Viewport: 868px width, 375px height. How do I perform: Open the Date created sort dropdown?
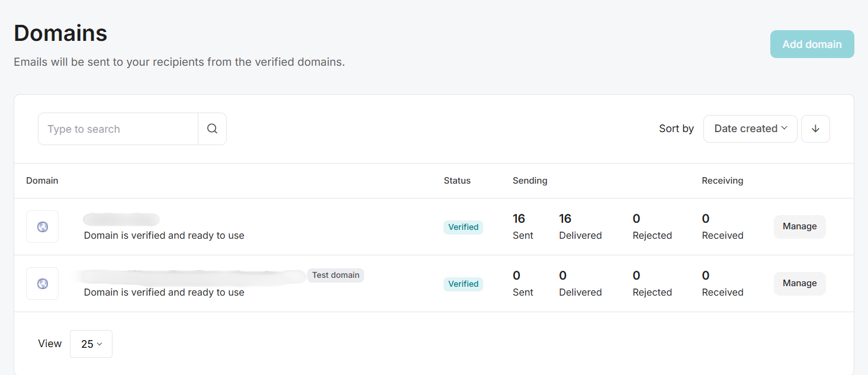(750, 129)
